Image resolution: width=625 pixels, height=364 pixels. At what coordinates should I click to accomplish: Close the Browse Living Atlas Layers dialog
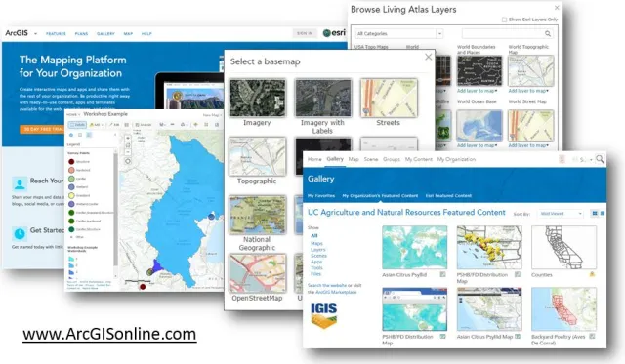(x=557, y=8)
